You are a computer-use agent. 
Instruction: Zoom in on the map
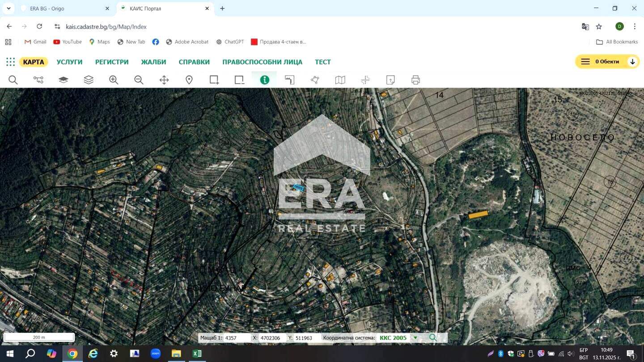(114, 80)
